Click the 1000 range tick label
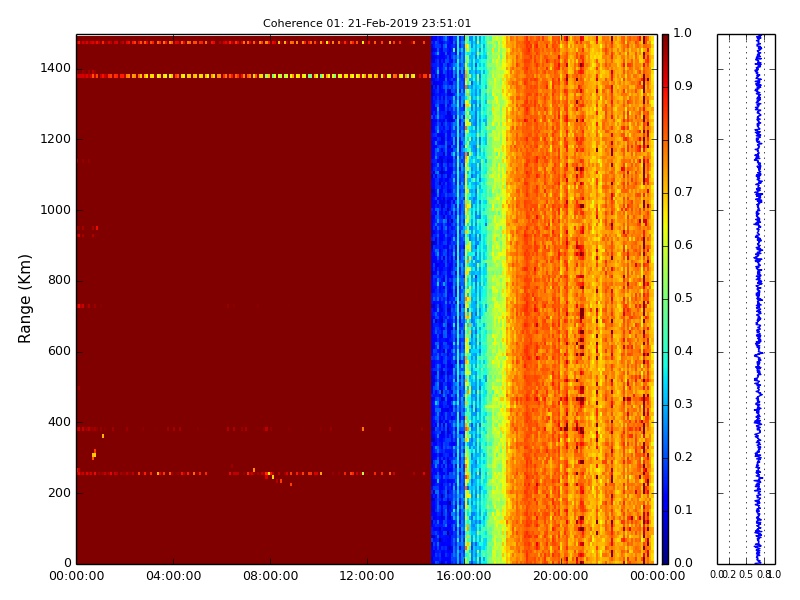The image size is (800, 600). (x=55, y=210)
